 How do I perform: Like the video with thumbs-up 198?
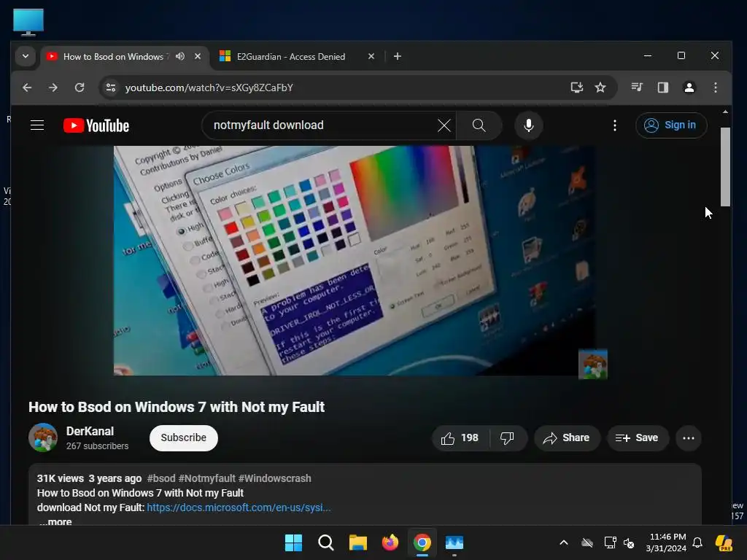[x=460, y=438]
